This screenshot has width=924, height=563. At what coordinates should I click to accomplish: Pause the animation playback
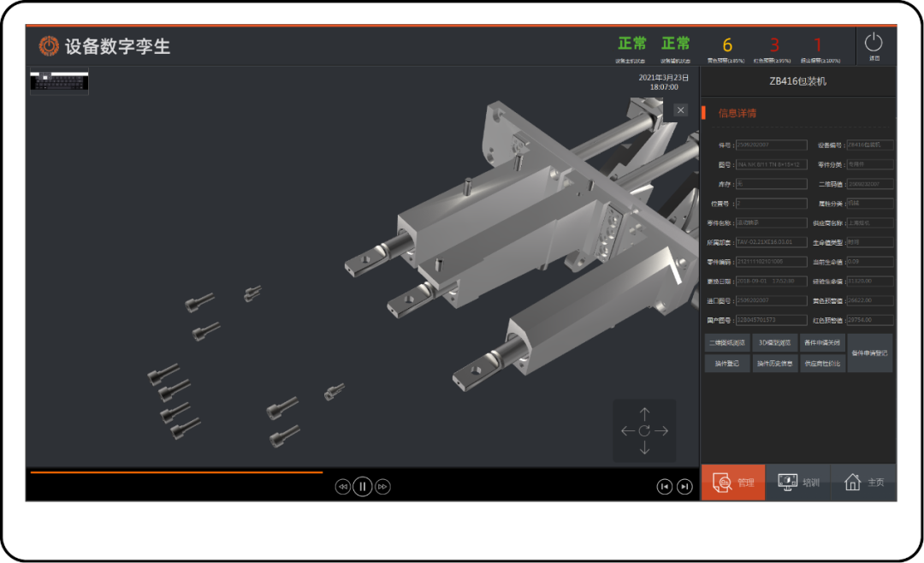tap(363, 487)
